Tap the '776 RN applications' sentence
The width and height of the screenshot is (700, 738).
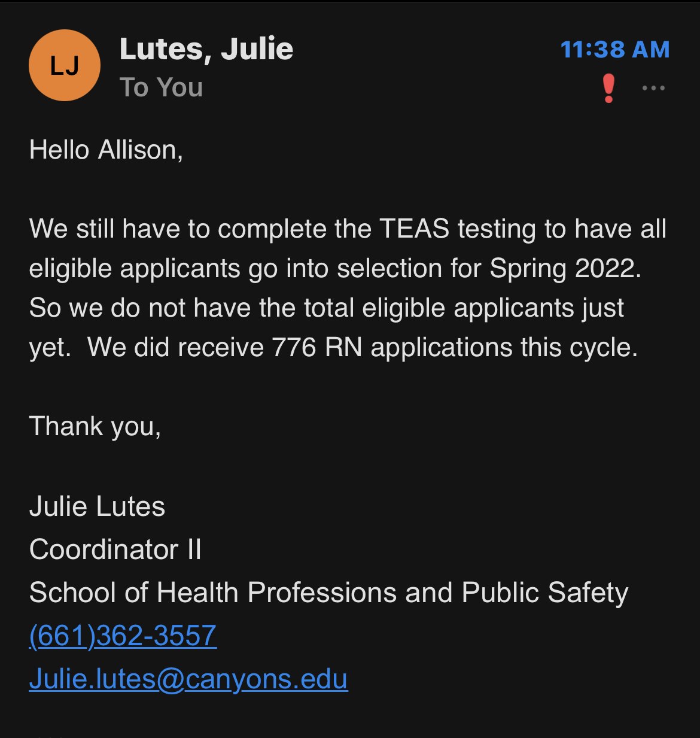(363, 347)
